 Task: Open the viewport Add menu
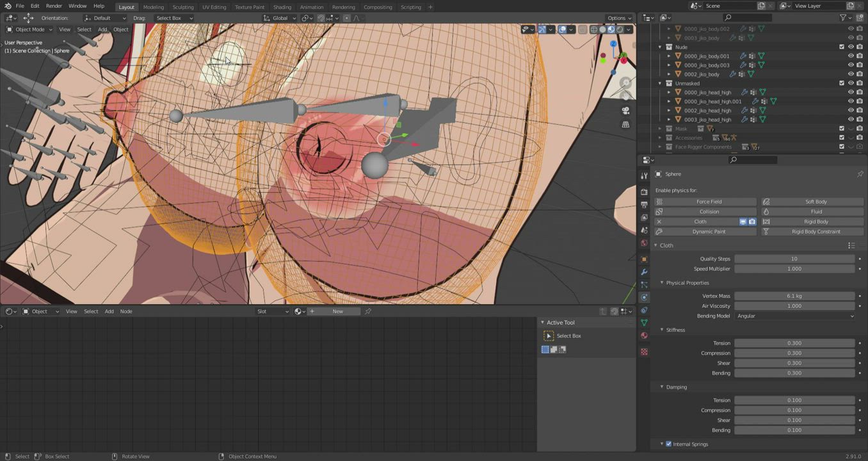coord(102,29)
